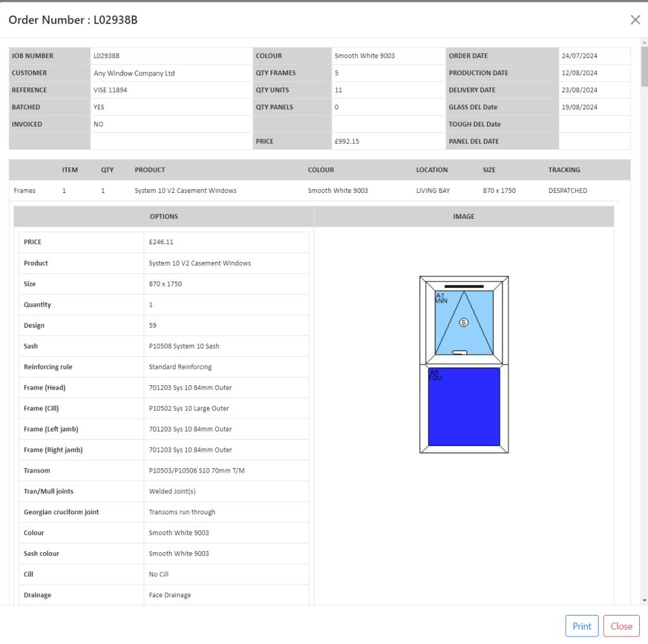The width and height of the screenshot is (648, 644).
Task: Click the Cill value No Cill
Action: tap(158, 574)
